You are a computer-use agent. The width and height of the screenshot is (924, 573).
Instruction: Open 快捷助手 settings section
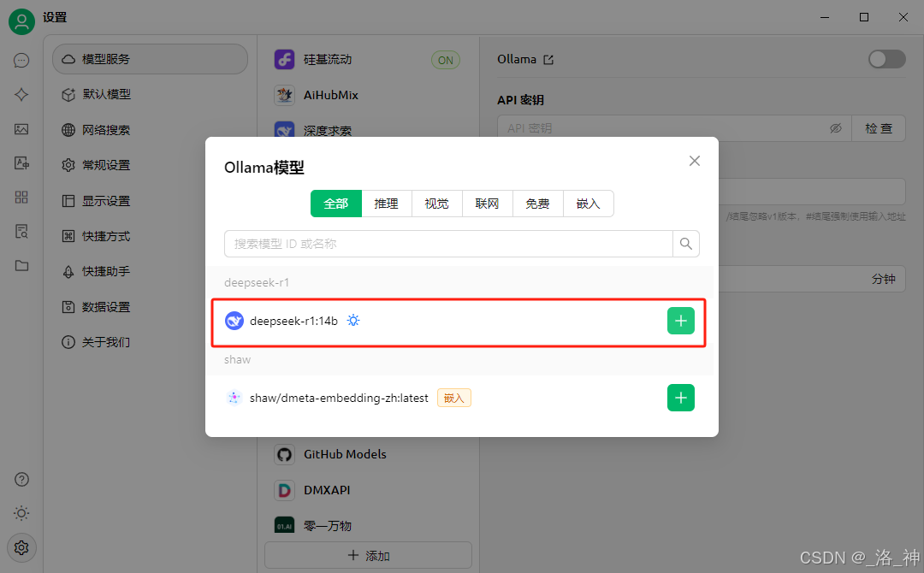point(151,271)
